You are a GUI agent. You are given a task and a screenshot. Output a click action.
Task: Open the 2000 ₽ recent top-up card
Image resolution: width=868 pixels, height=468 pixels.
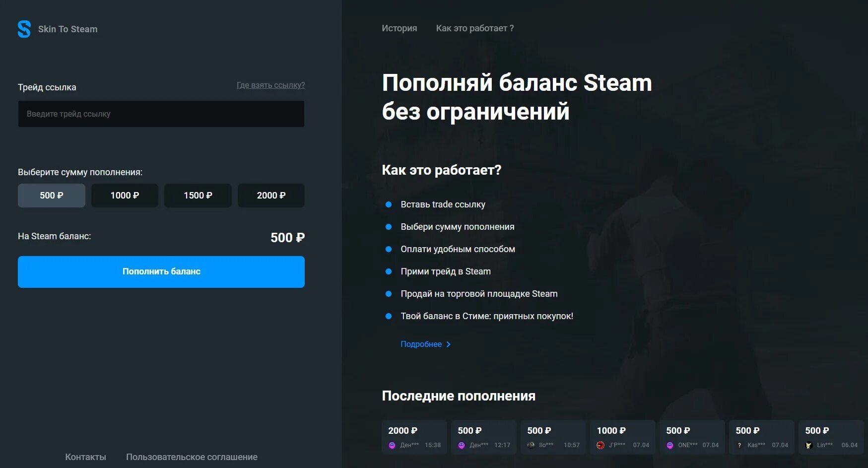tap(414, 437)
